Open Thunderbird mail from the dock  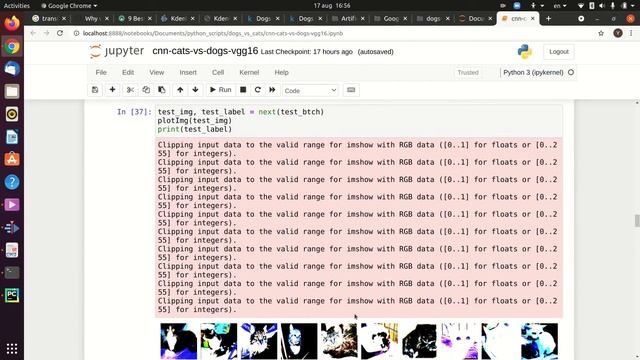pos(12,69)
